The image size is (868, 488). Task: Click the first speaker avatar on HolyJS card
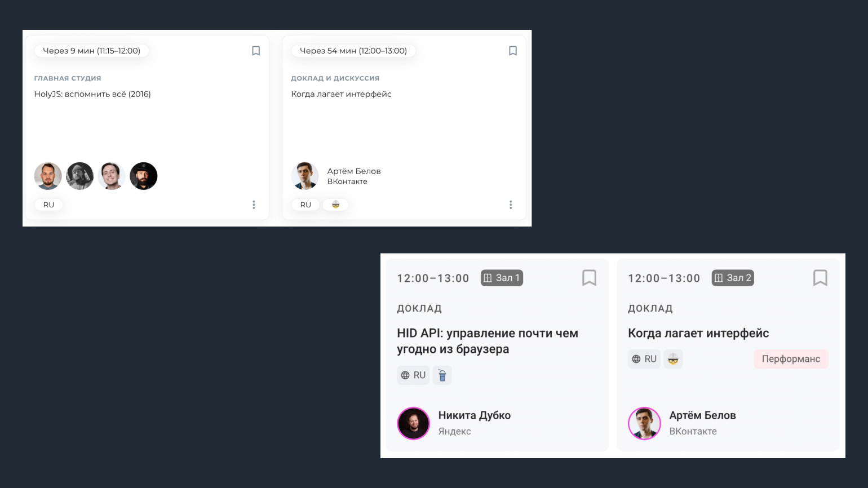pyautogui.click(x=48, y=176)
